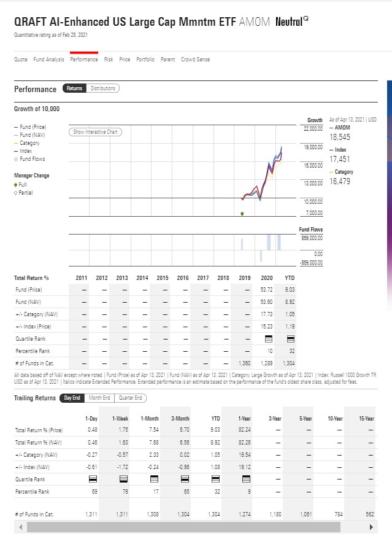Click the Index growth value 17,451

pos(340,159)
